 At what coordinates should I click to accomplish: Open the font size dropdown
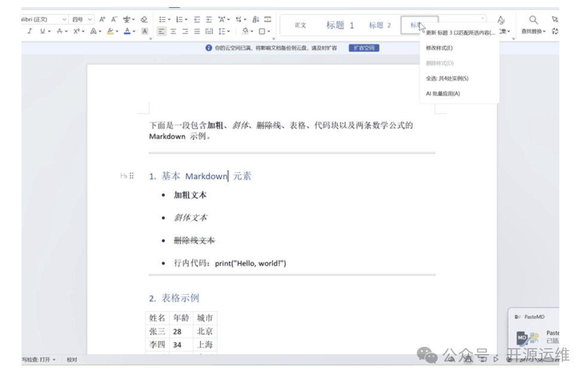point(90,19)
